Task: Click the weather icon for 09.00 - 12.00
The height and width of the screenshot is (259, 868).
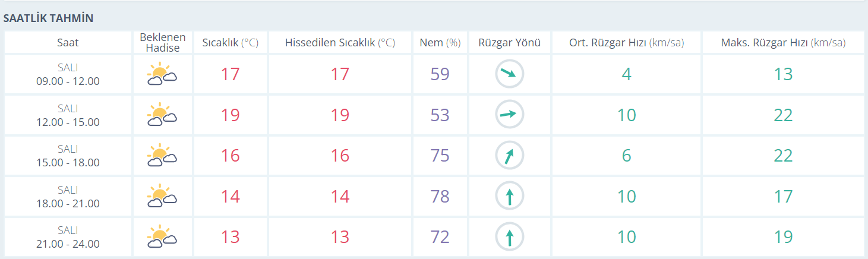Action: click(x=162, y=75)
